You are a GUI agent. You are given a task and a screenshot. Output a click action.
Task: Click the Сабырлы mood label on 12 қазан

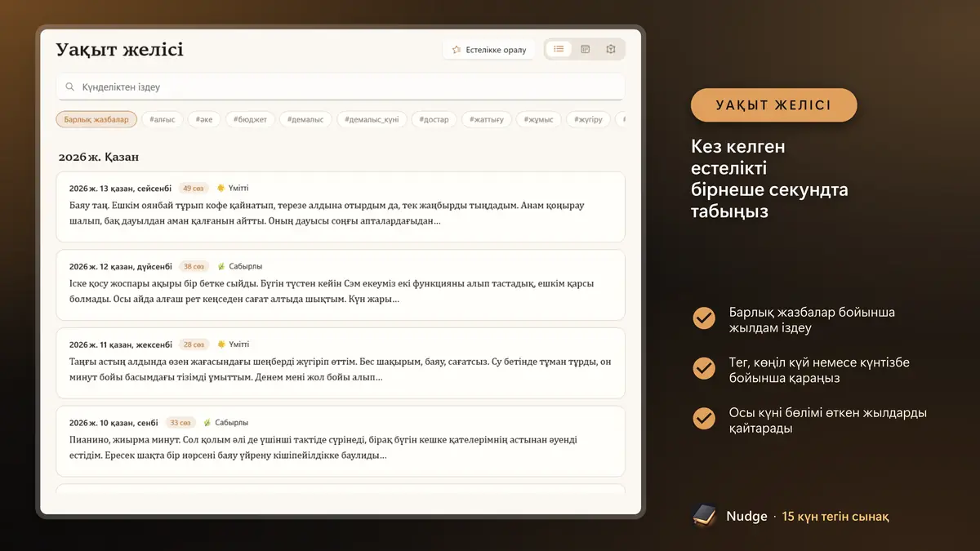point(245,266)
